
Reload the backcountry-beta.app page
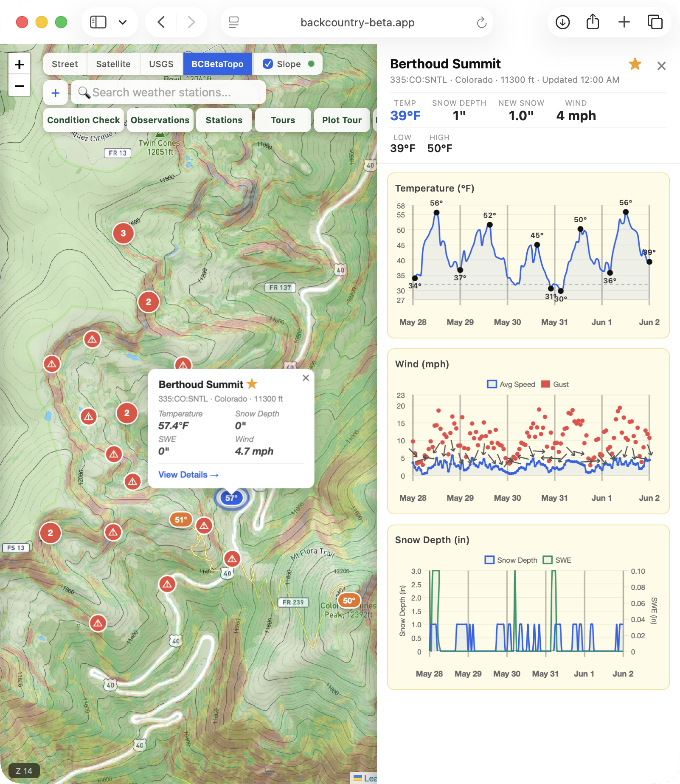[481, 22]
